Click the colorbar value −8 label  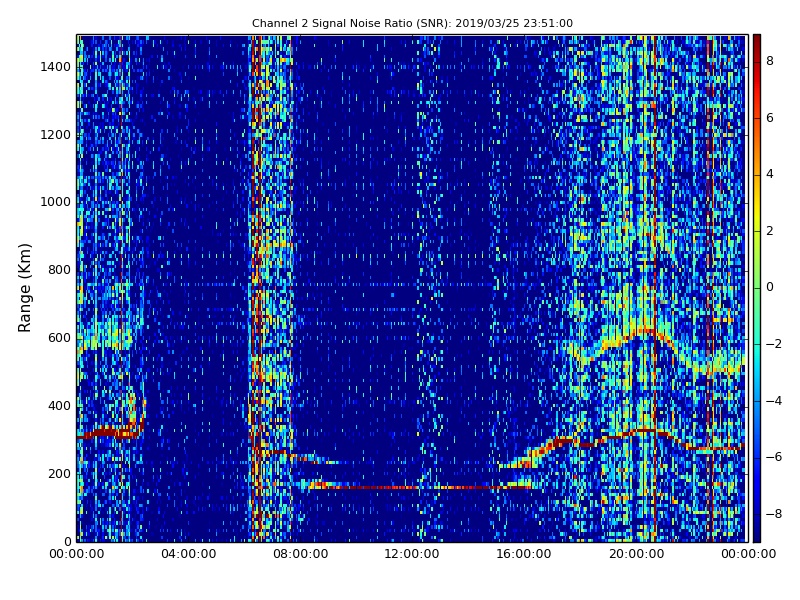tap(774, 514)
